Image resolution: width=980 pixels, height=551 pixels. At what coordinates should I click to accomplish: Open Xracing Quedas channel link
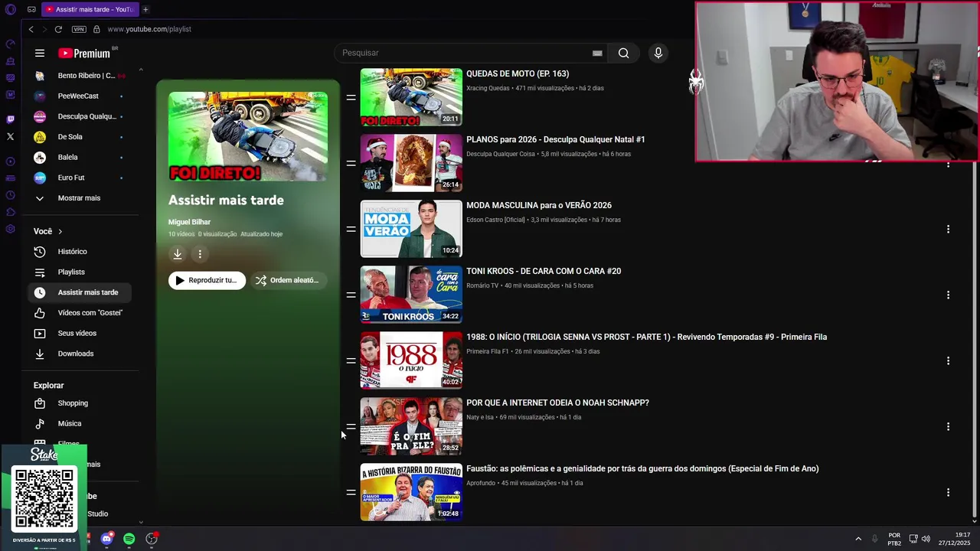point(488,88)
